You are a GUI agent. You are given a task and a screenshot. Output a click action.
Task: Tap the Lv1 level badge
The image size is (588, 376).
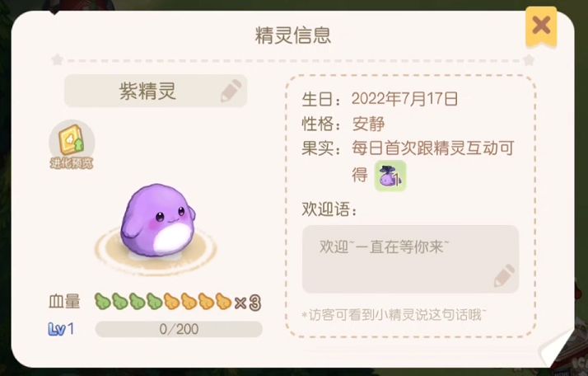tap(61, 330)
